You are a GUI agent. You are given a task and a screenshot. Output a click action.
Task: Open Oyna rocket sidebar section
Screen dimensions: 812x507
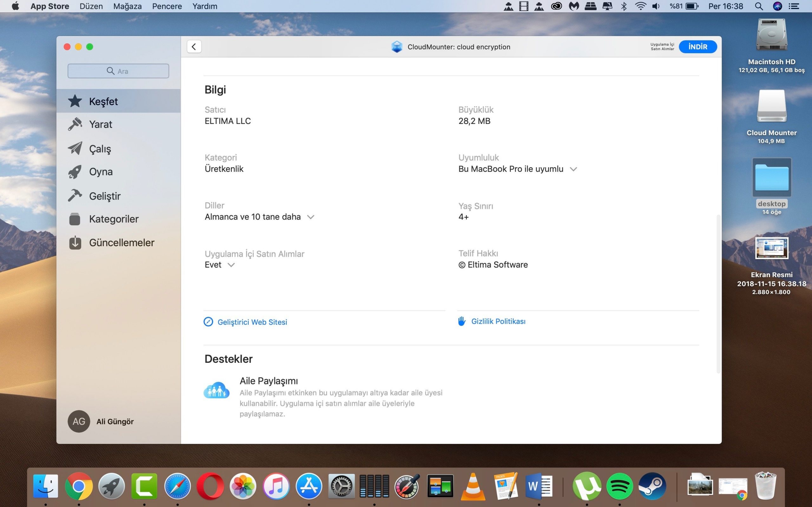tap(101, 172)
